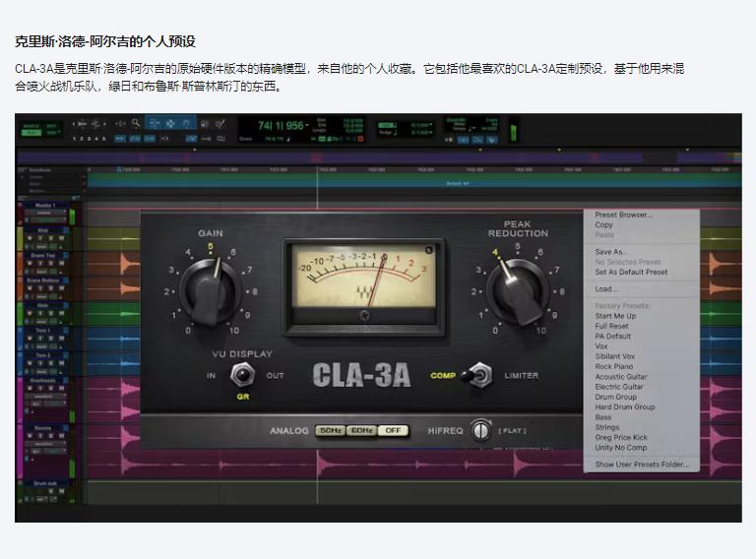Open the ruler view selector menu
Viewport: 756px width, 559px height.
pyautogui.click(x=22, y=169)
